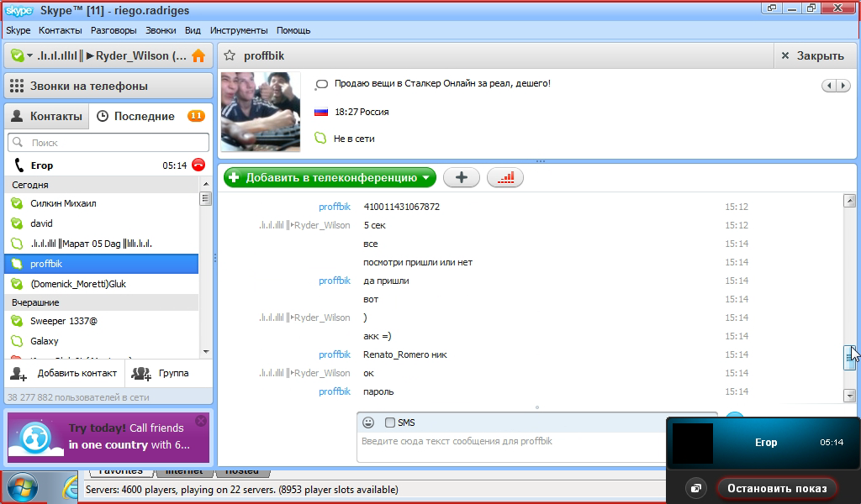
Task: Click the restore window icon in call panel
Action: (695, 488)
